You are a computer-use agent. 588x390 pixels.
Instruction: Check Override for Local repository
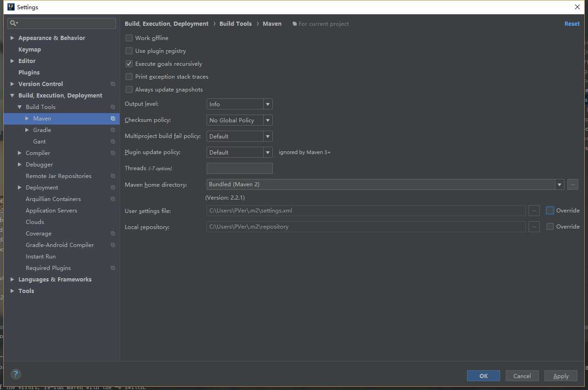[550, 226]
